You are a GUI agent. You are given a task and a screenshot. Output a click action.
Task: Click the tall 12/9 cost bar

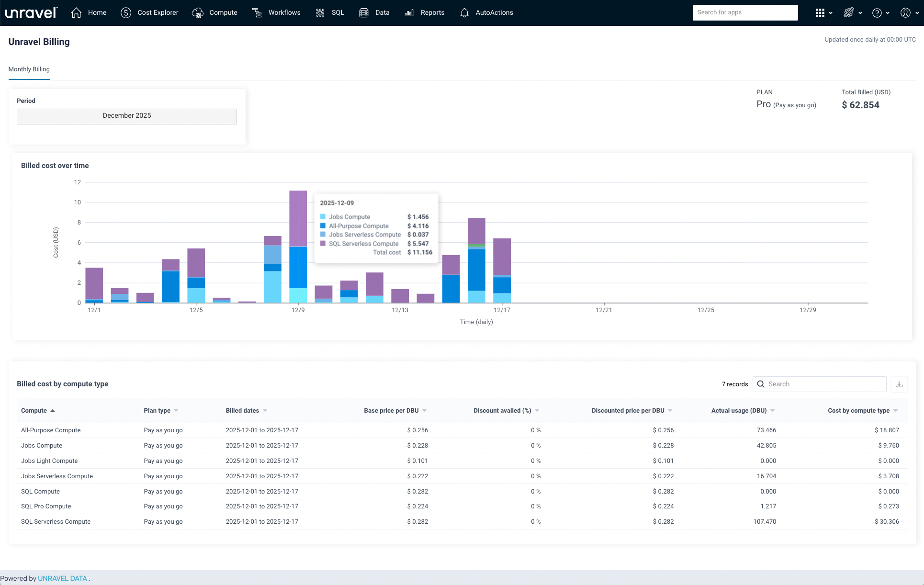(x=298, y=239)
